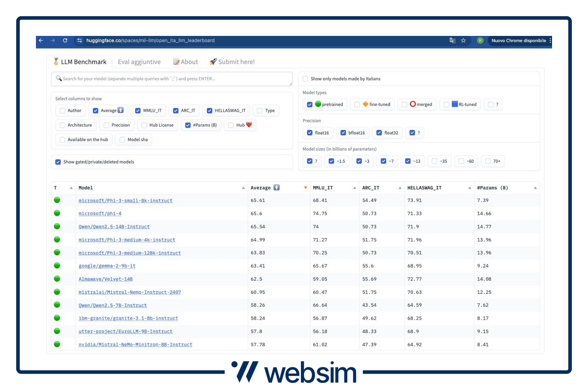This screenshot has width=588, height=390.
Task: Click the browser forward arrow
Action: pos(53,40)
